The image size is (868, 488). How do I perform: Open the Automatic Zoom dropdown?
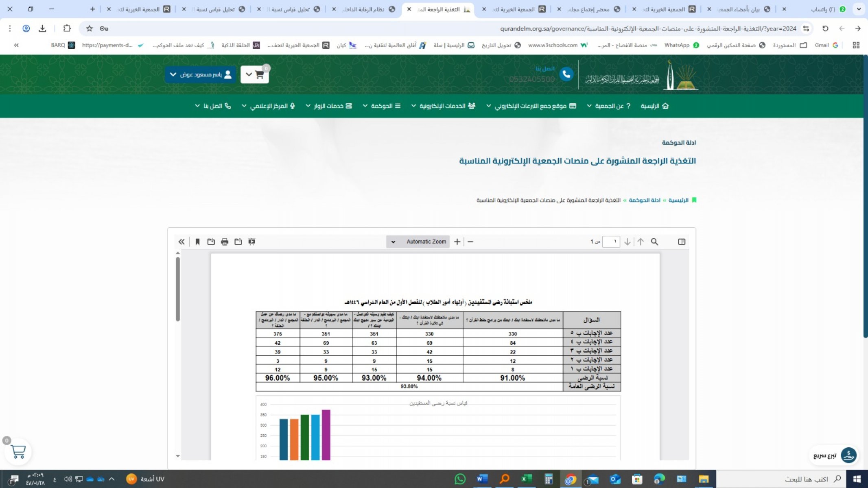pos(418,242)
